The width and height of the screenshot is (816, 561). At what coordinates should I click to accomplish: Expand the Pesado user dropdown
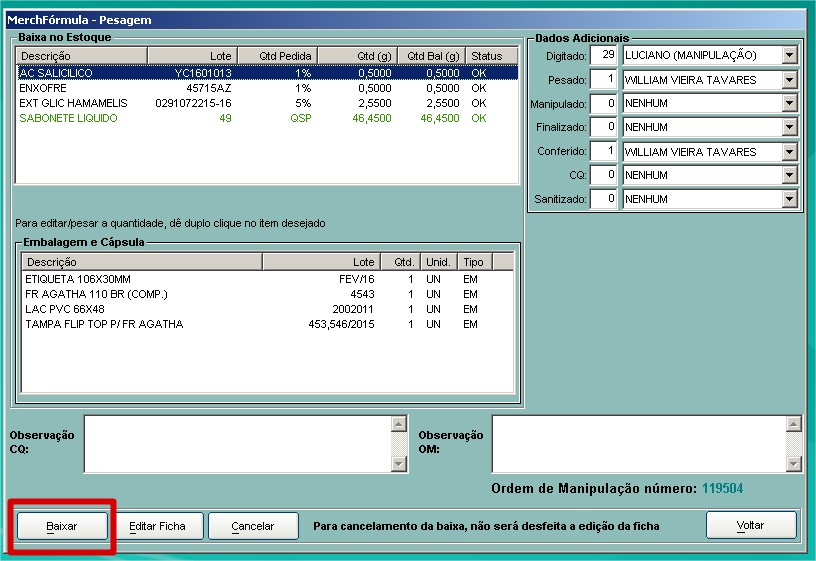point(790,79)
